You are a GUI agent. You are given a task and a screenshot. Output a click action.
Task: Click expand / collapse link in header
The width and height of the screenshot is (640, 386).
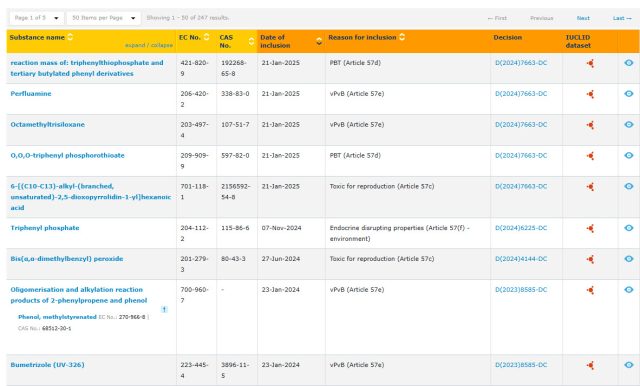pyautogui.click(x=149, y=45)
